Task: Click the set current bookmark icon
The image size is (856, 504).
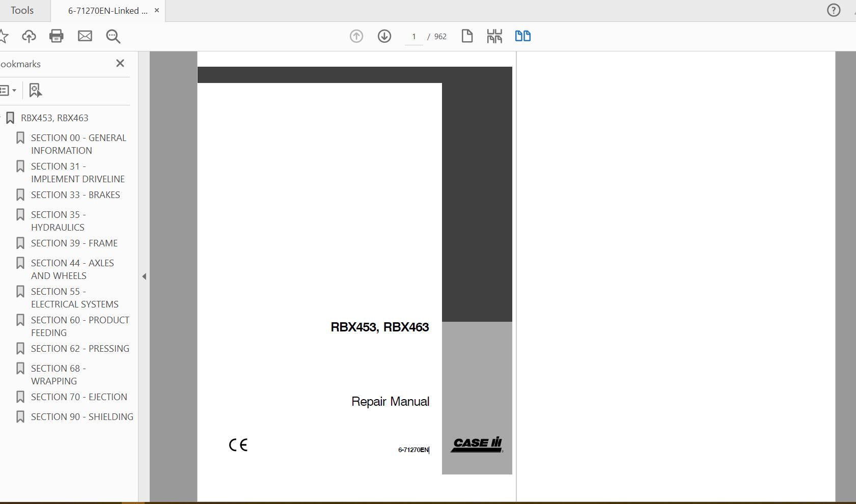Action: [x=34, y=90]
